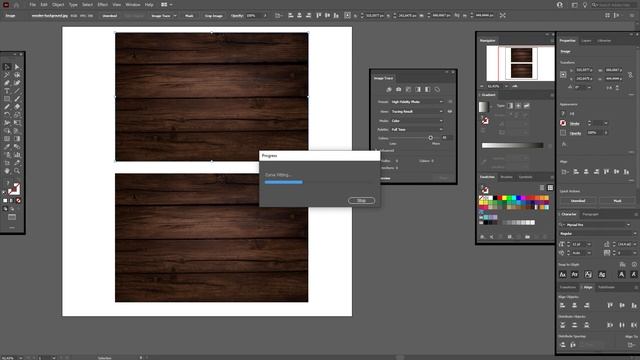Viewport: 640px width, 360px height.
Task: Select the Direct Selection tool
Action: click(17, 67)
